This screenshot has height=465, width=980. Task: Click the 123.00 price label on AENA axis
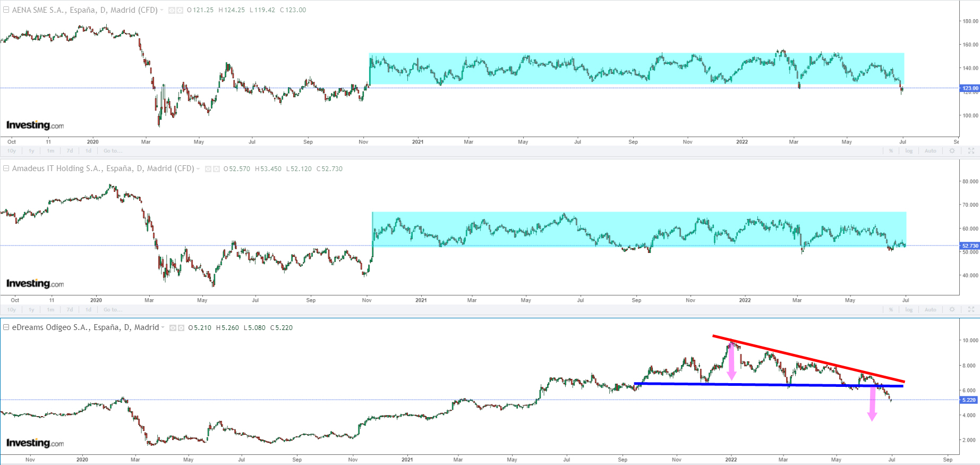(970, 88)
